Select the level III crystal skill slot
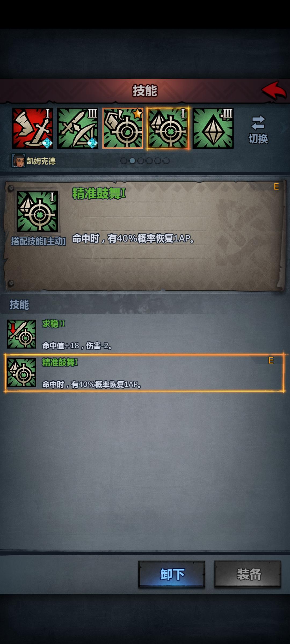The image size is (290, 644). [213, 128]
